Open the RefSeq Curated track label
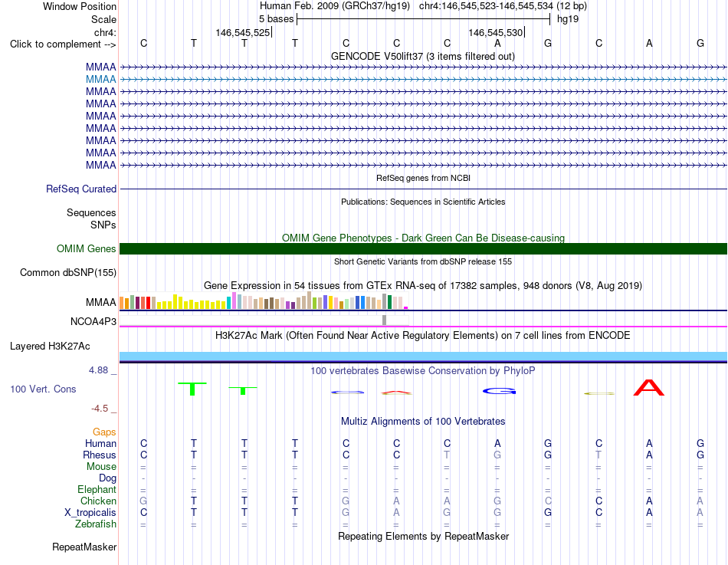This screenshot has width=728, height=565. (81, 189)
